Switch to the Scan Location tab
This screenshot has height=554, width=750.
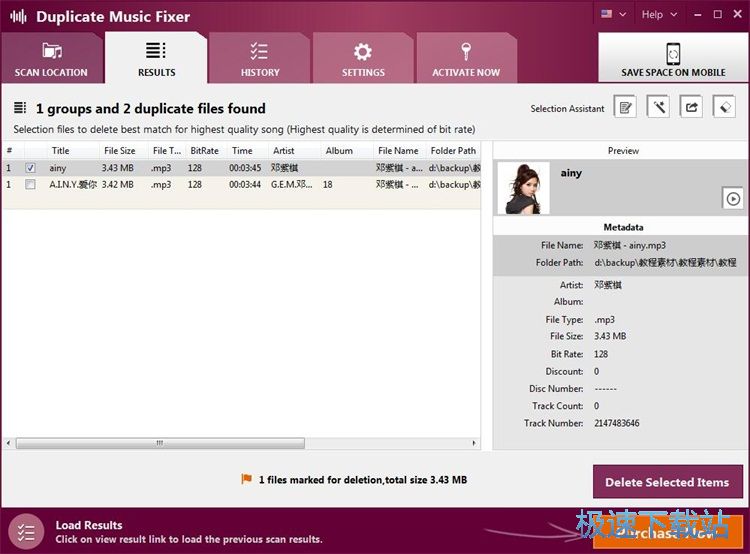pyautogui.click(x=51, y=58)
